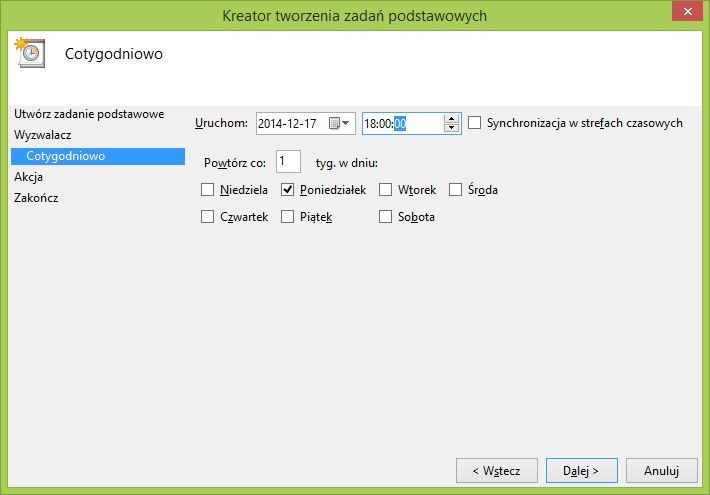Select the Wyzwalacz step
Image resolution: width=710 pixels, height=495 pixels.
pyautogui.click(x=43, y=135)
